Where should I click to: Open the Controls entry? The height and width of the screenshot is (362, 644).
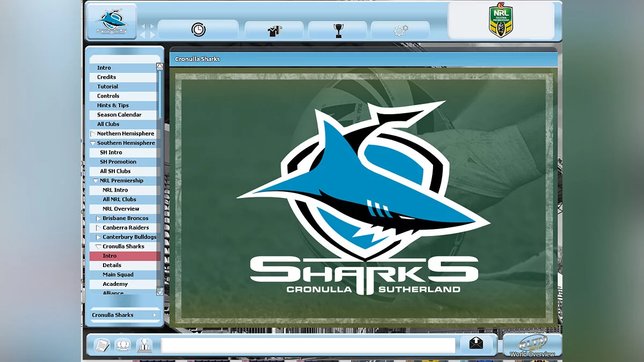pos(123,96)
